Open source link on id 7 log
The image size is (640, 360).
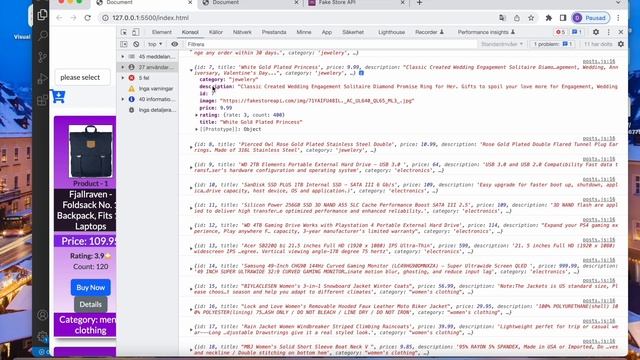pyautogui.click(x=599, y=62)
